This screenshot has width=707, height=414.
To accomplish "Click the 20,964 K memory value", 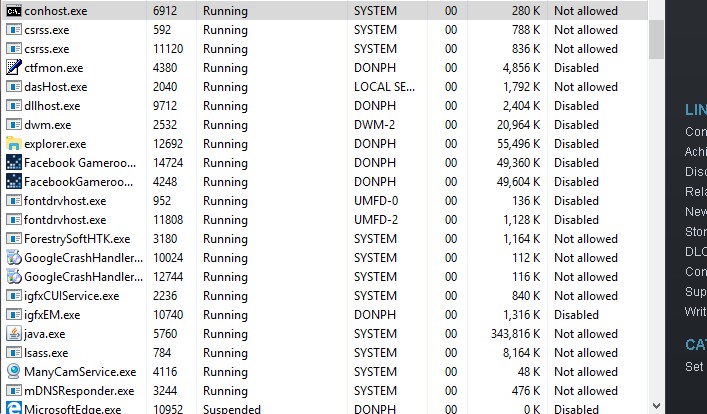I will (518, 124).
